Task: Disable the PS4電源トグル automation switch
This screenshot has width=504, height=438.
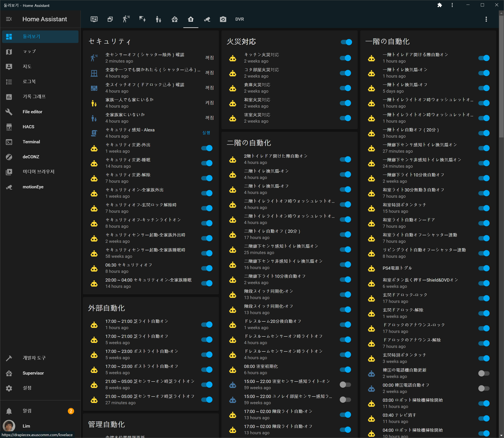Action: 484,268
